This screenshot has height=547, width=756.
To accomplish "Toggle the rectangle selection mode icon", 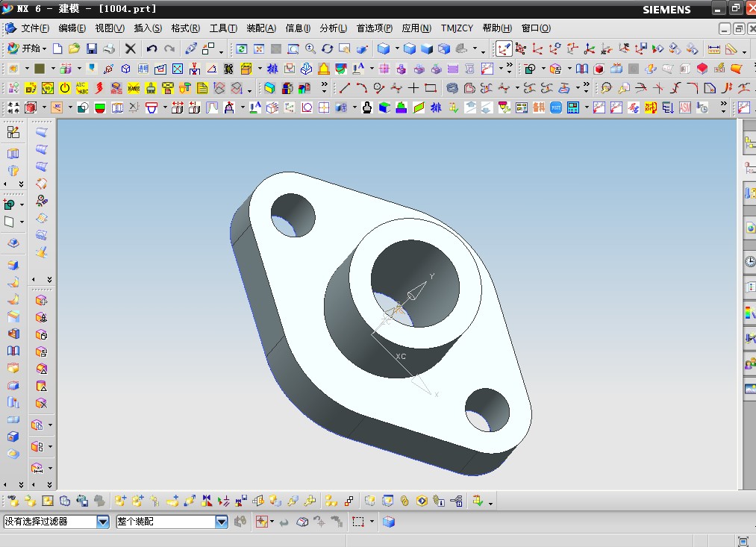I will coord(357,522).
